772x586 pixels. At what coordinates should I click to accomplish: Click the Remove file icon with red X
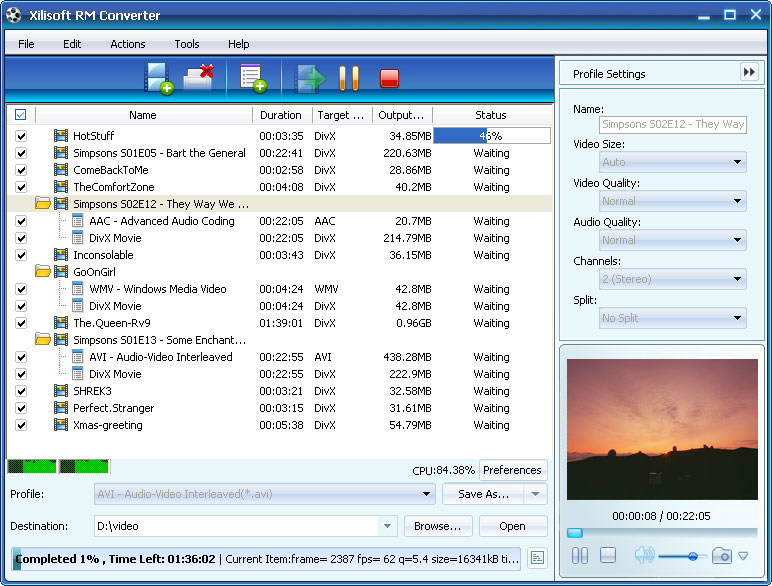(x=198, y=77)
